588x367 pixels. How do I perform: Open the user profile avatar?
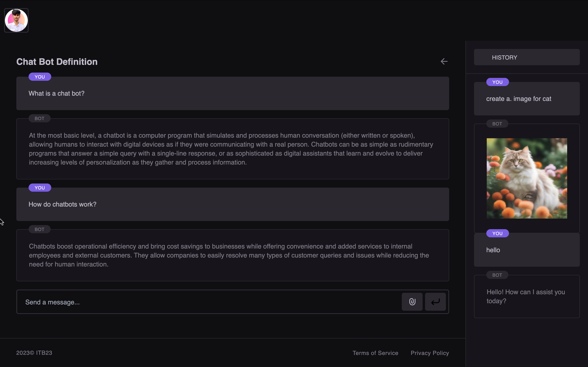pos(16,20)
